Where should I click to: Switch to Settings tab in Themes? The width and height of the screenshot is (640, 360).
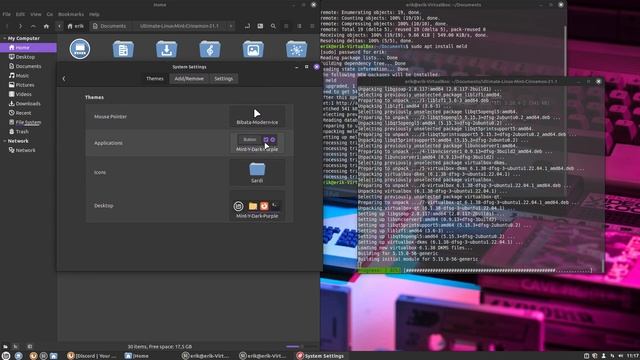click(224, 78)
